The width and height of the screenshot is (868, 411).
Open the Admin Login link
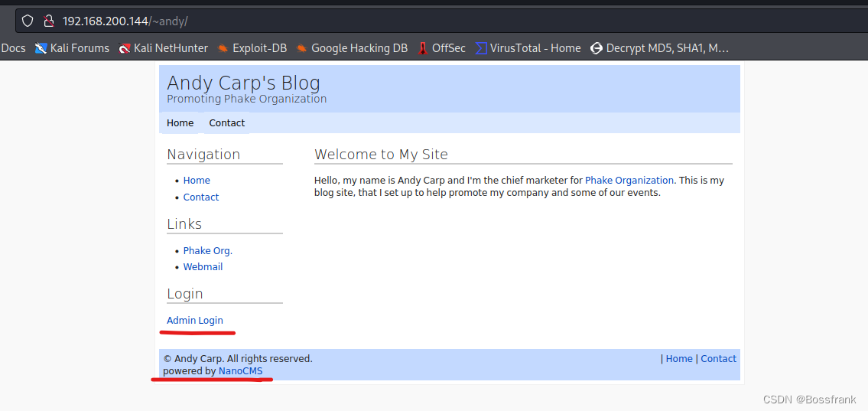pos(195,320)
